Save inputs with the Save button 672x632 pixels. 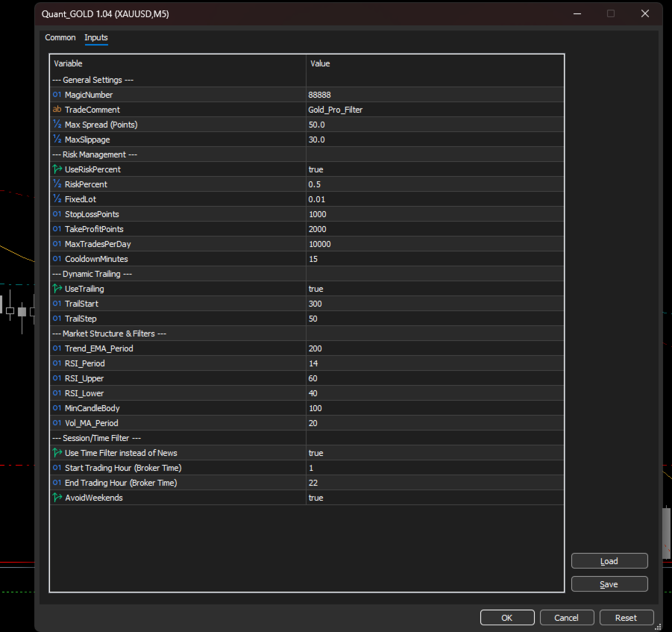[609, 584]
